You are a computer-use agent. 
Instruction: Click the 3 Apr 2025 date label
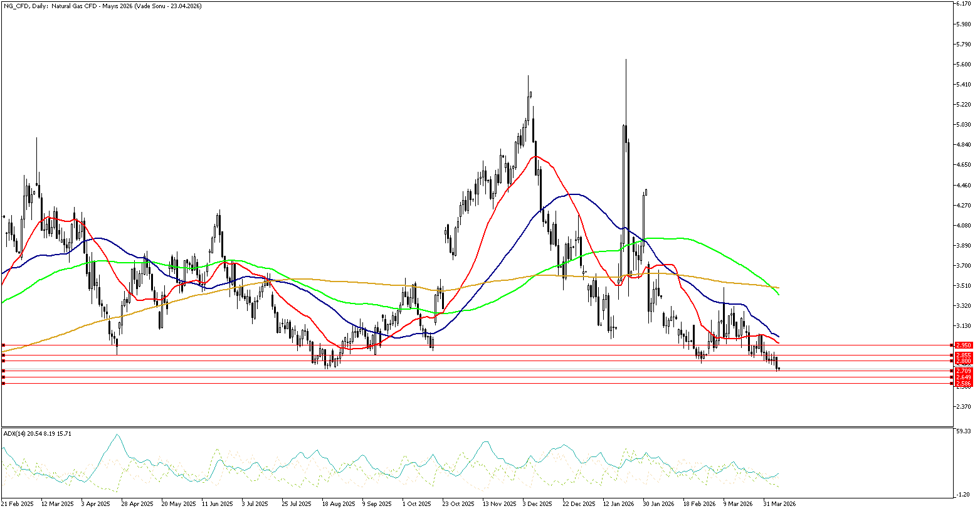point(97,503)
